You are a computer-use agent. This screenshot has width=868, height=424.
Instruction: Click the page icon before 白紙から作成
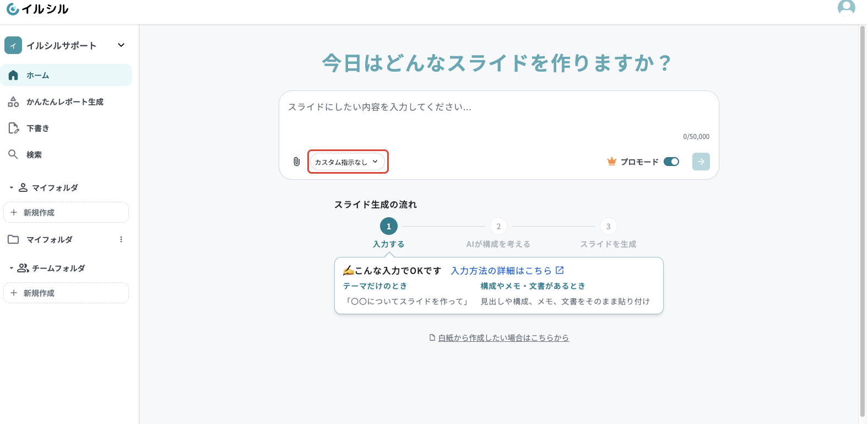tap(432, 337)
